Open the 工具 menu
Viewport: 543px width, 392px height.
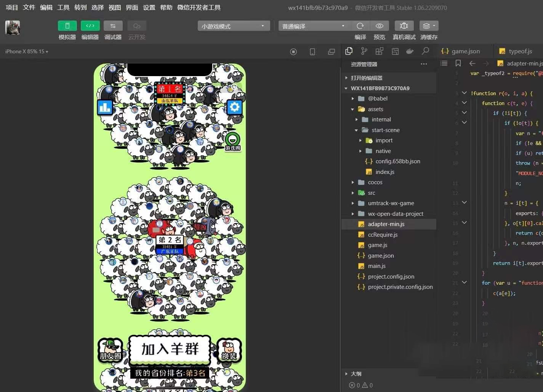click(63, 7)
